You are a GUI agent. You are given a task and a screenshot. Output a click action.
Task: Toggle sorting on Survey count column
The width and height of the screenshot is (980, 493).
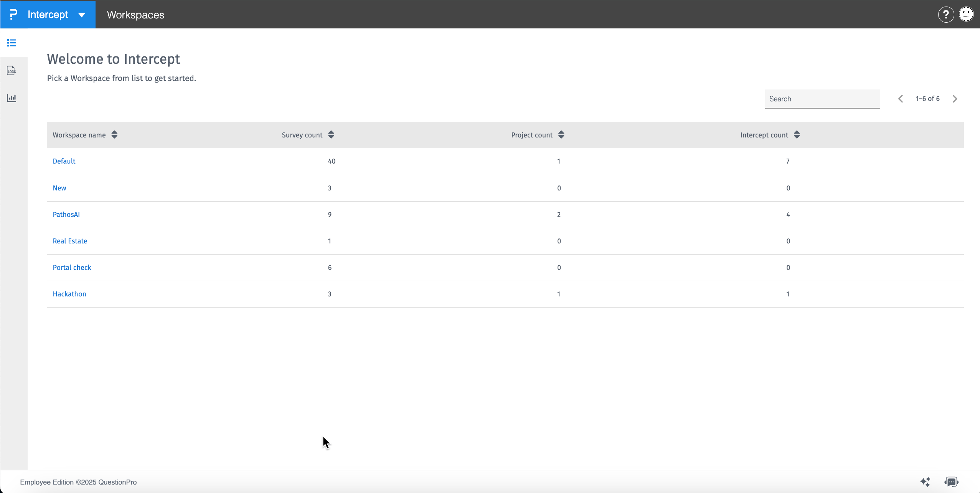331,135
